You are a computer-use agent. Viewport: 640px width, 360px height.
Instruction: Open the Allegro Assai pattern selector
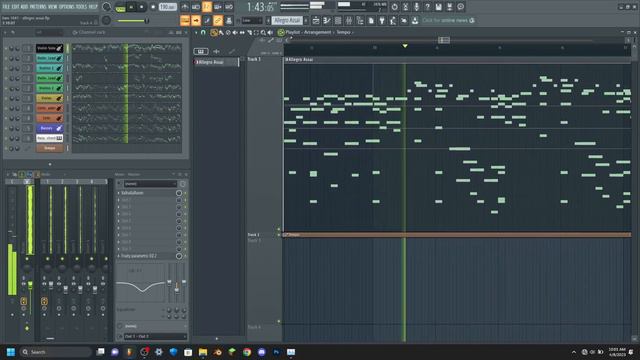[287, 20]
